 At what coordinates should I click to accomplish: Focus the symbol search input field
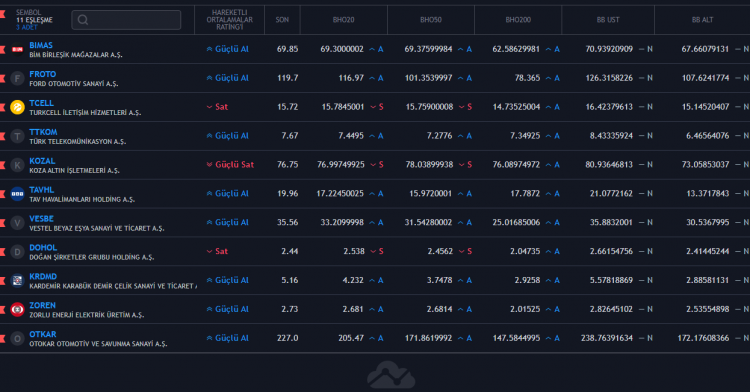[x=126, y=20]
